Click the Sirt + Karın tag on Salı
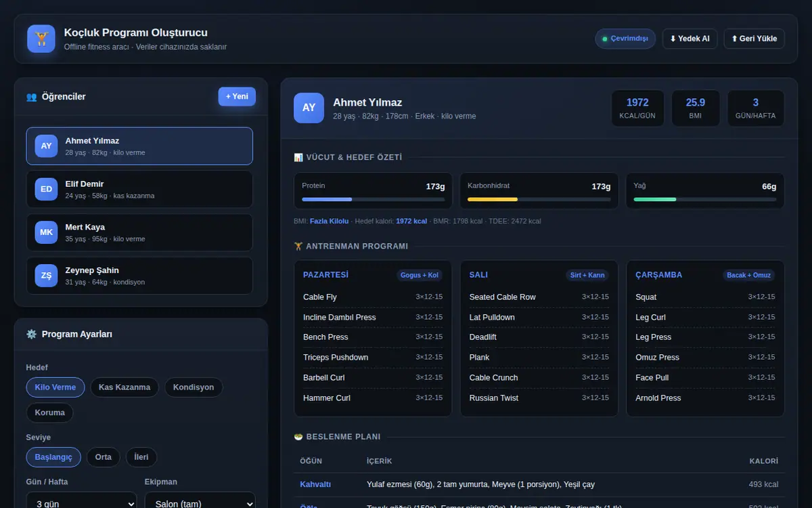 (x=587, y=275)
